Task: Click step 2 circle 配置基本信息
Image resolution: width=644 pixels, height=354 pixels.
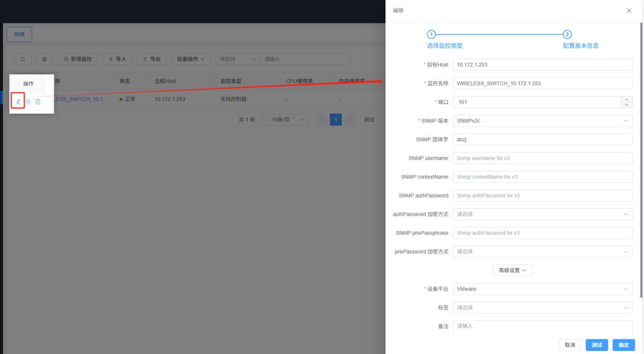Action: [x=567, y=35]
